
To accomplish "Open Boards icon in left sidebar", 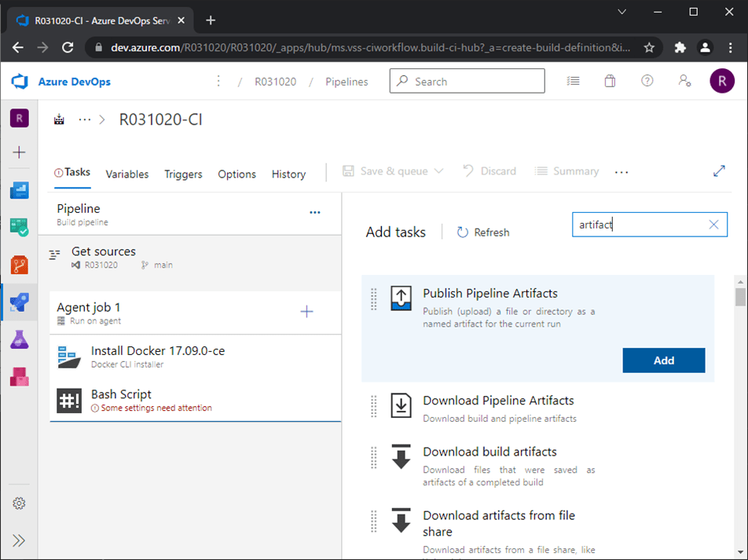I will click(x=19, y=227).
